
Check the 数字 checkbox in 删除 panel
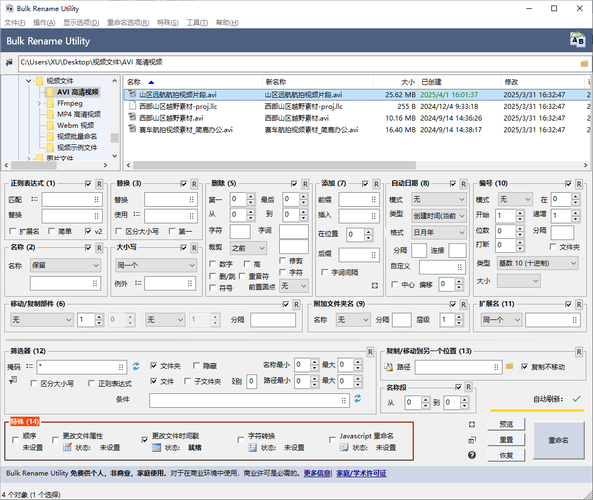click(x=213, y=264)
